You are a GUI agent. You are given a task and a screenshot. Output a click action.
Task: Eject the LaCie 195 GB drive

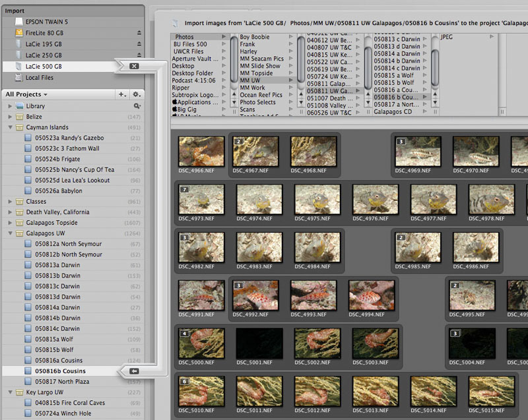click(x=139, y=44)
